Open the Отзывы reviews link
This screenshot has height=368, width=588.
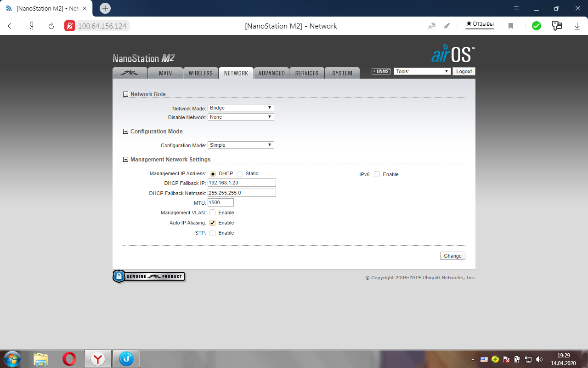[x=480, y=24]
